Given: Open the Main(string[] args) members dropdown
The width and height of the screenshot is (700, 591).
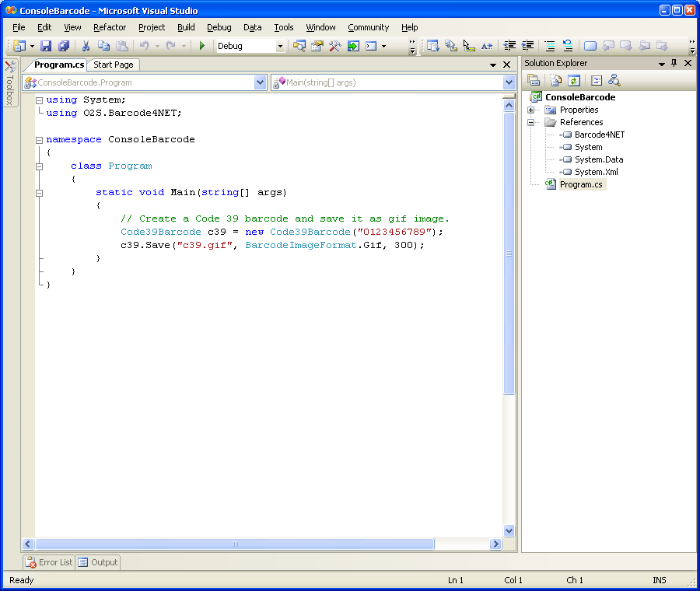Looking at the screenshot, I should [x=509, y=82].
